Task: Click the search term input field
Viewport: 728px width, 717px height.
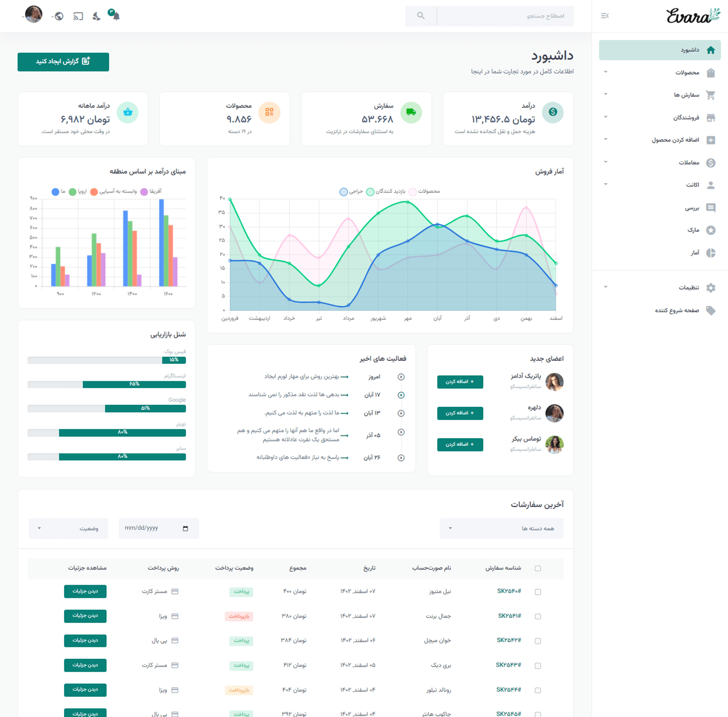Action: coord(505,16)
